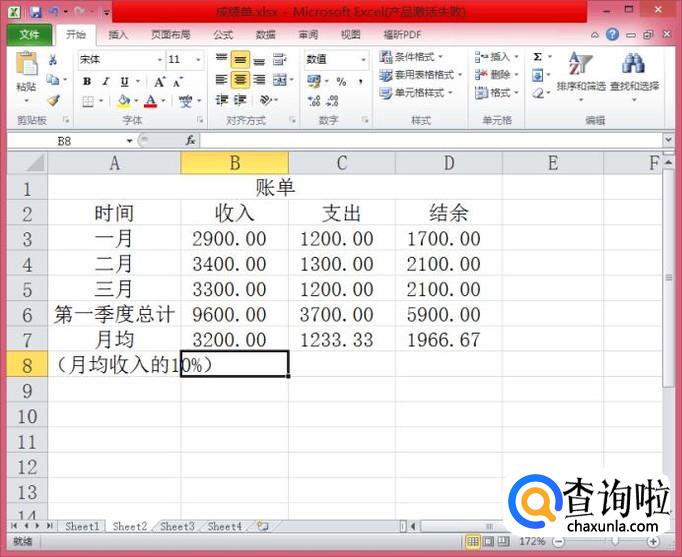The image size is (682, 557).
Task: Click the cell borders icon
Action: (88, 101)
